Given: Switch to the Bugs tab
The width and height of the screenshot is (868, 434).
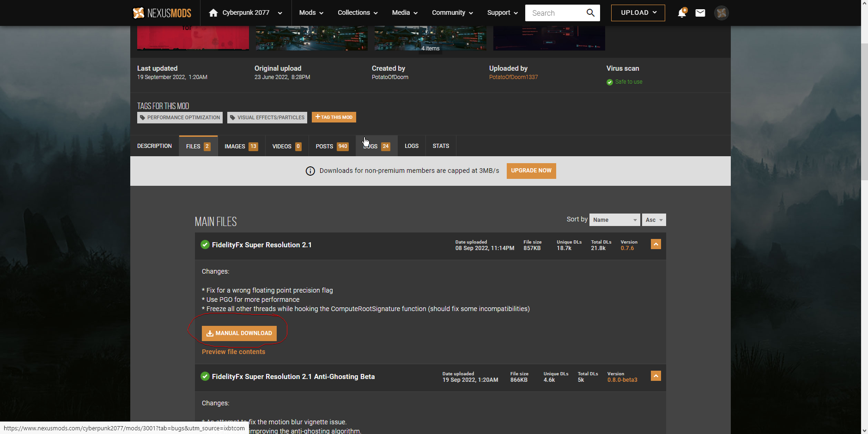Looking at the screenshot, I should [376, 146].
